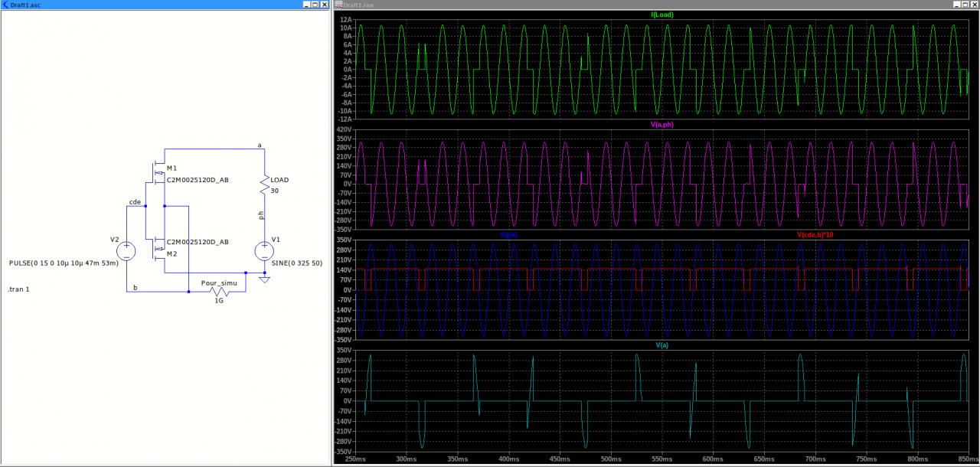Click the ground symbol under V1
The width and height of the screenshot is (980, 467).
tap(264, 279)
